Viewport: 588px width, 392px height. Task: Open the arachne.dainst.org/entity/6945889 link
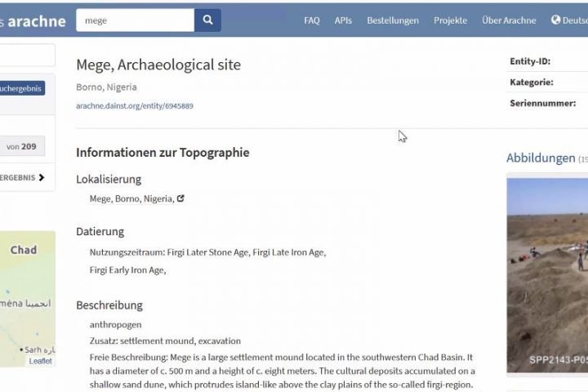coord(135,106)
